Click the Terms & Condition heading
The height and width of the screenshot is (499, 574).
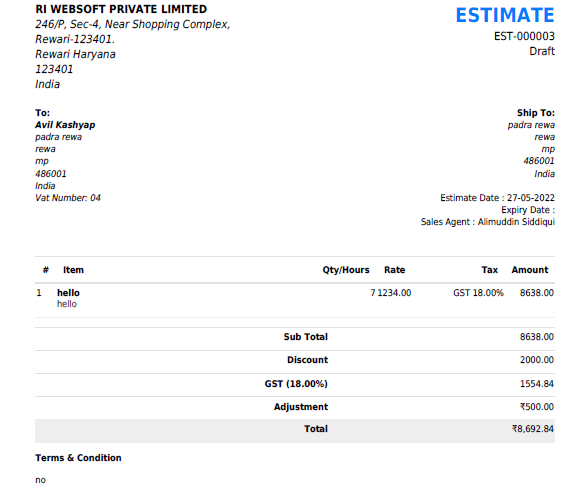coord(78,458)
